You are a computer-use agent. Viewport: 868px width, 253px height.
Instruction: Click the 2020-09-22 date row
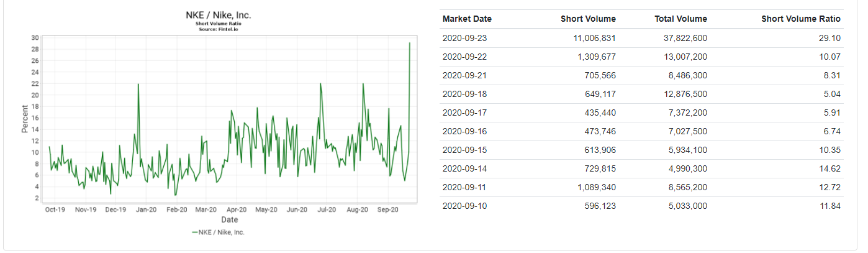coord(465,57)
